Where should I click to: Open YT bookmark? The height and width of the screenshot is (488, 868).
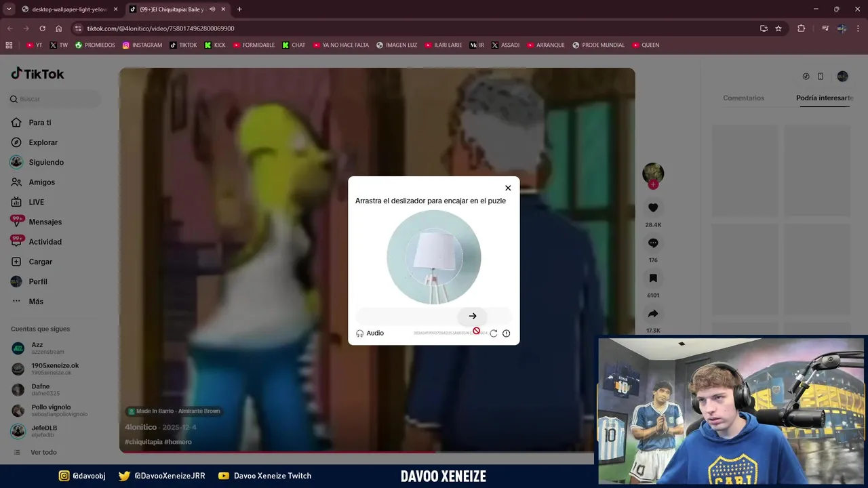[x=35, y=45]
